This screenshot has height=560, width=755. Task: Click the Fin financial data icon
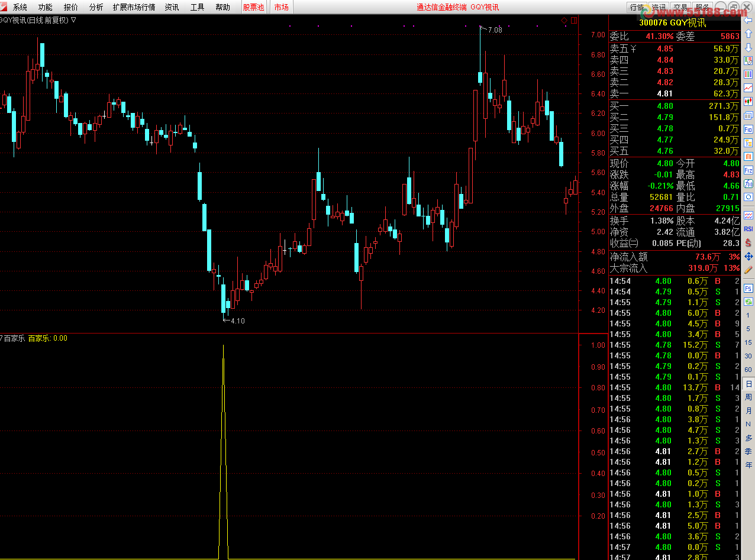(x=748, y=129)
